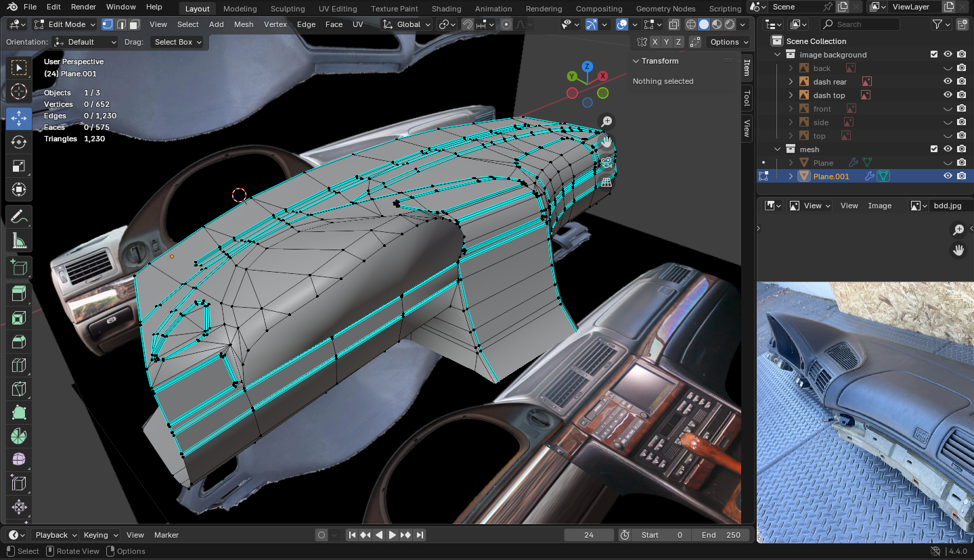Click the Options button in header

728,42
